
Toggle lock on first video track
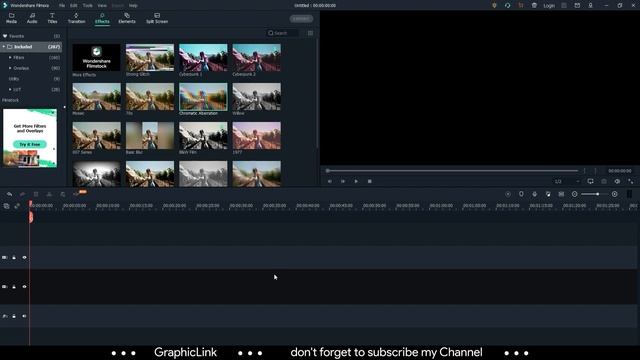[14, 258]
